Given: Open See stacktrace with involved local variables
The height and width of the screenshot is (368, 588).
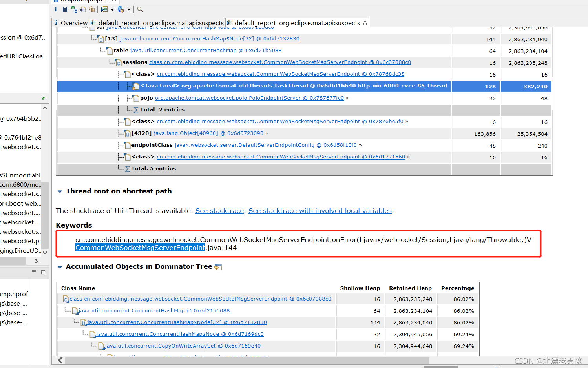Looking at the screenshot, I should pyautogui.click(x=320, y=211).
